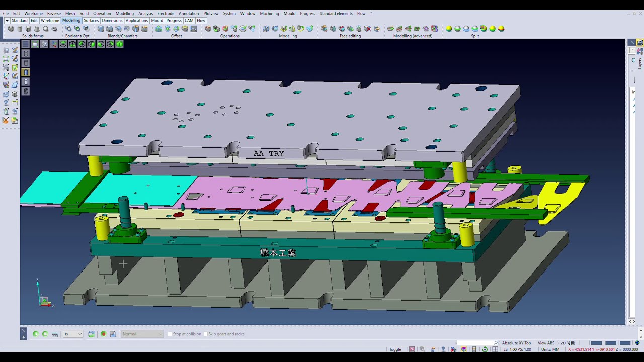The height and width of the screenshot is (362, 644).
Task: Click the LS: 1.00 PS: 1.00 status field
Action: [517, 349]
